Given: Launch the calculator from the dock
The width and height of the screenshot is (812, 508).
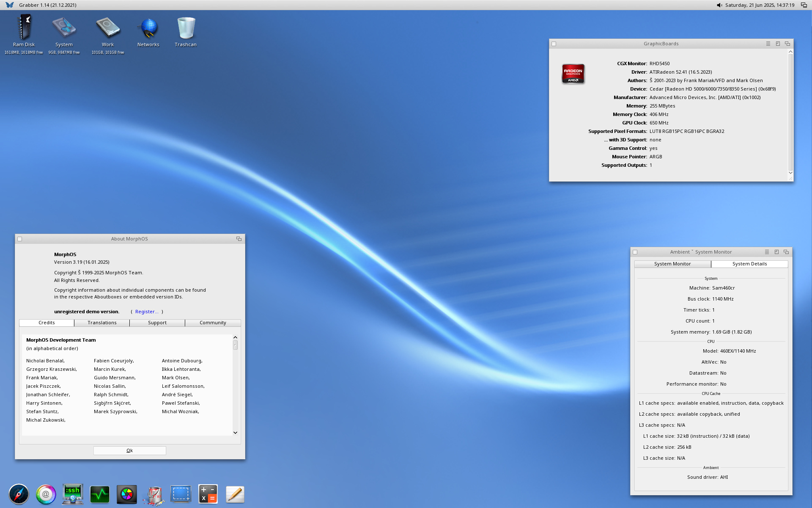Looking at the screenshot, I should pyautogui.click(x=208, y=494).
